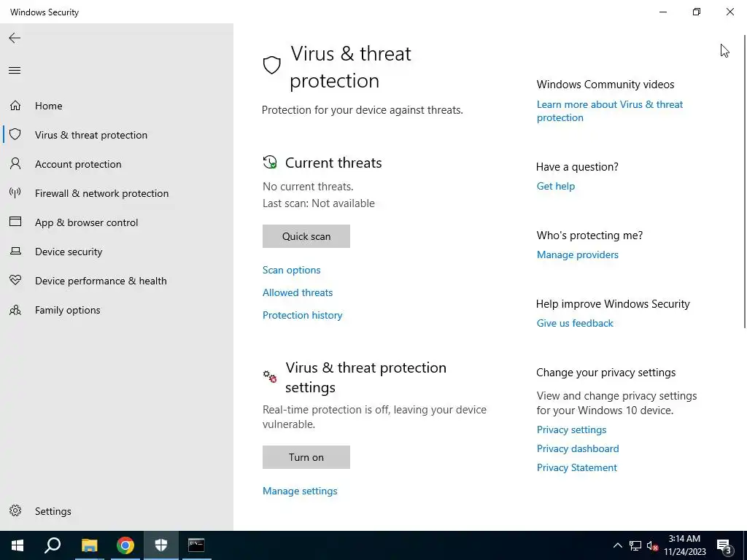The height and width of the screenshot is (560, 747).
Task: Click the taskbar clock showing 3:14 AM
Action: tap(684, 545)
